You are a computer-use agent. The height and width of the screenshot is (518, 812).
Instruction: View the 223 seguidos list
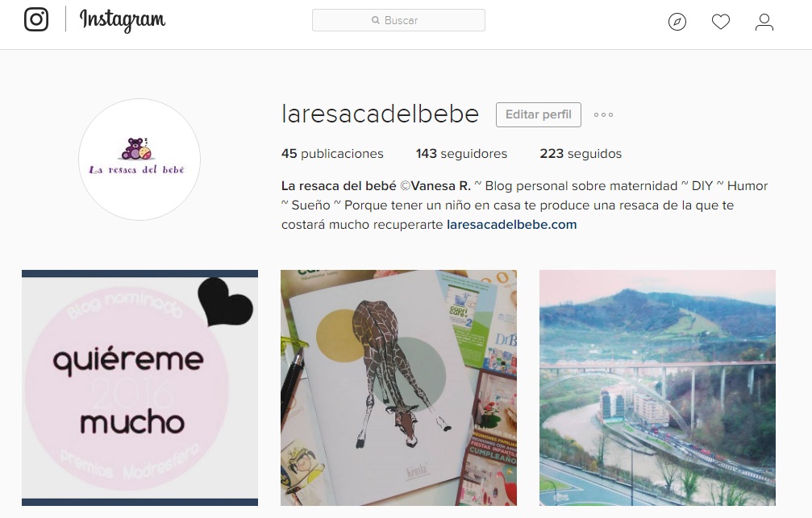(x=581, y=154)
